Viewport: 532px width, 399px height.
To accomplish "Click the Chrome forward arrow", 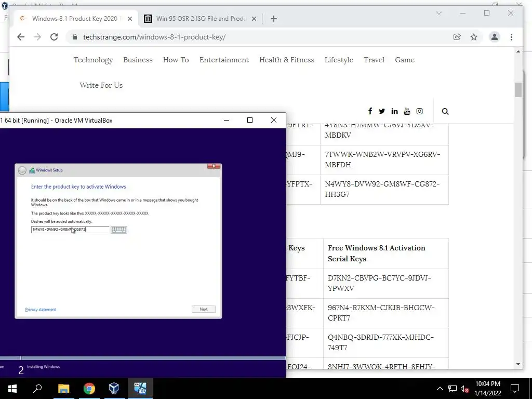I will coord(37,37).
